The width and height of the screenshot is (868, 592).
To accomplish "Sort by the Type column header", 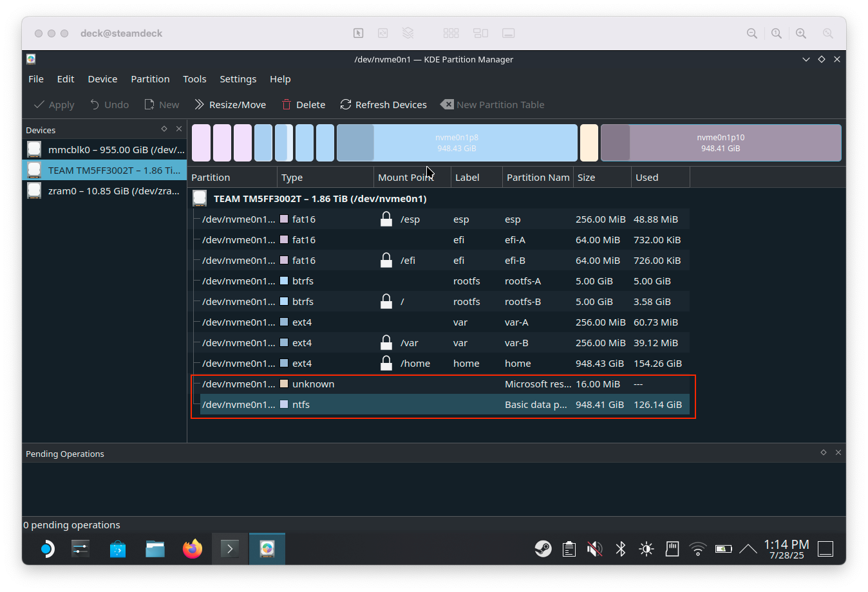I will 325,178.
